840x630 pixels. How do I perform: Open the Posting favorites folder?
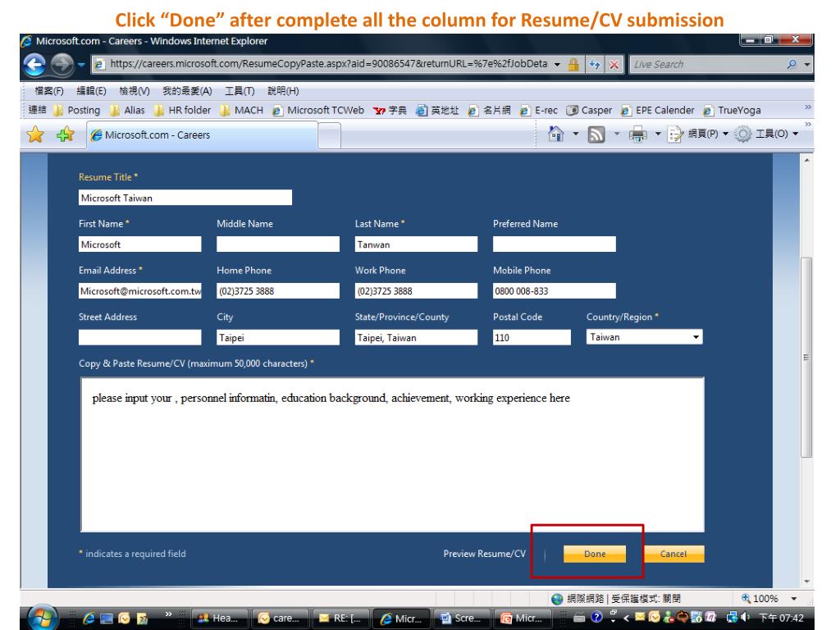tap(76, 111)
